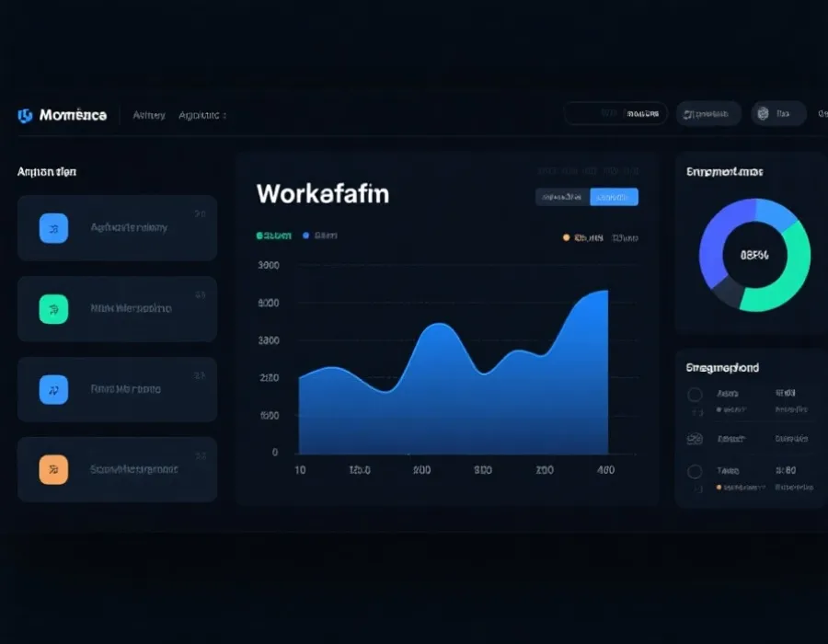
Task: Click the blue Momence logo icon
Action: point(25,115)
